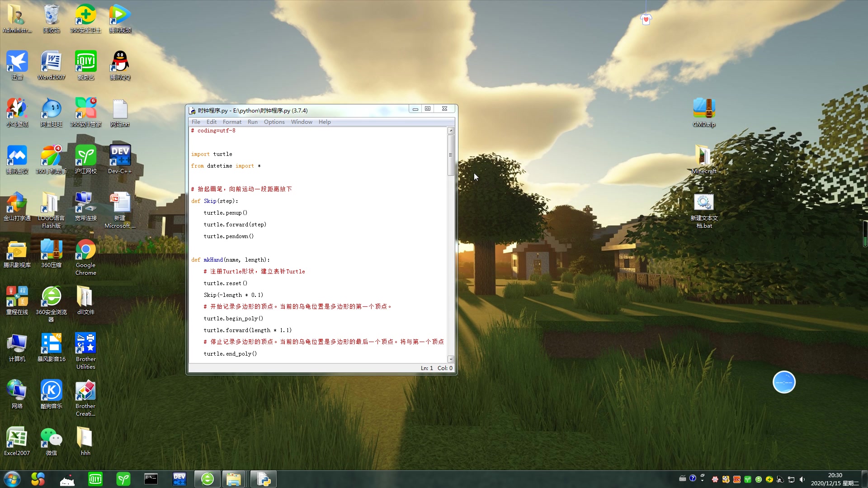Screen dimensions: 868x488
Task: Open the 微信 WeChat desktop icon
Action: 51,438
